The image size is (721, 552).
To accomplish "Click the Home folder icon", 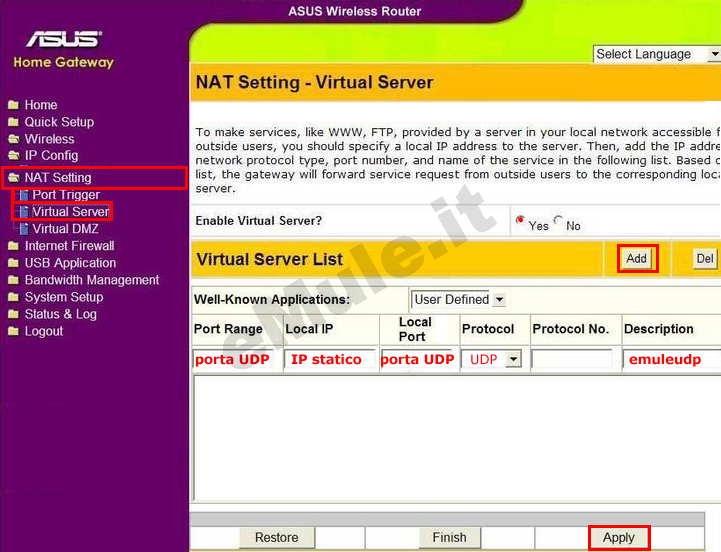I will pyautogui.click(x=13, y=105).
